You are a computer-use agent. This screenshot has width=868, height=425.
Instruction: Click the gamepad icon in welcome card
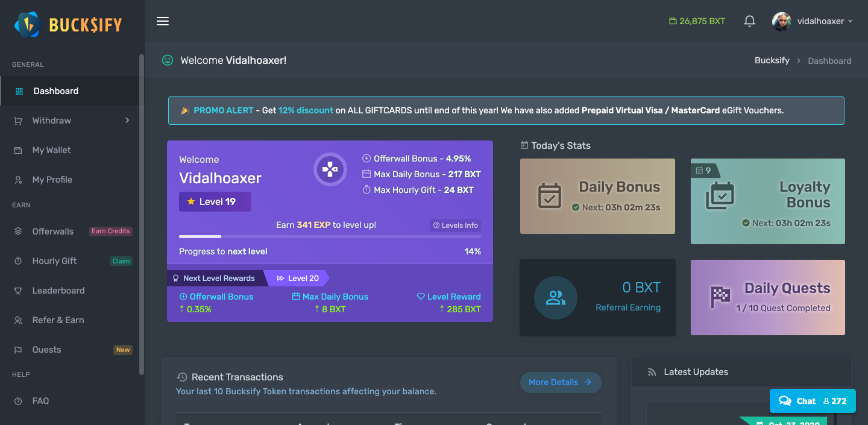(330, 169)
